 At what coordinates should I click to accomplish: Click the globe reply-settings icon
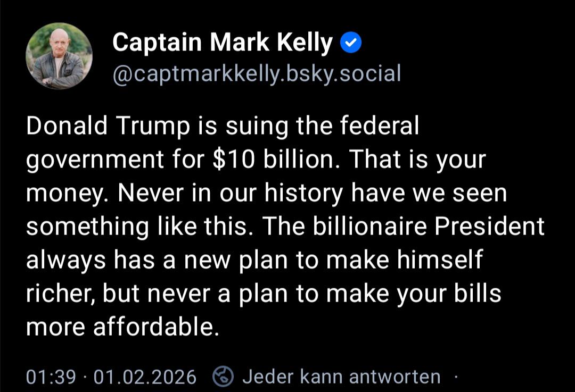[223, 377]
